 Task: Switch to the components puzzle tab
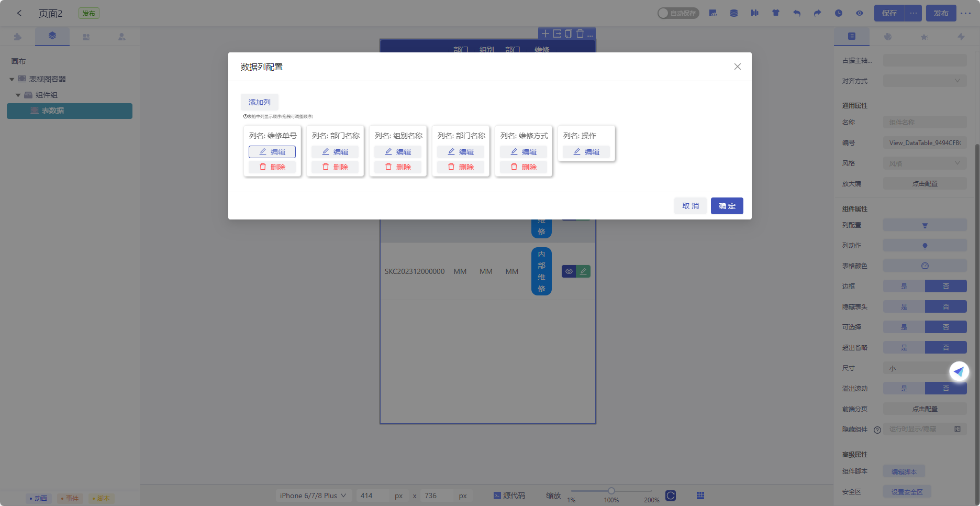point(18,37)
